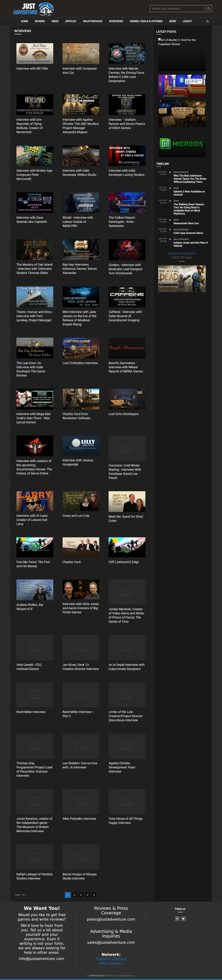Open Andrew Plotkin, the Wizard of IF
Image resolution: width=222 pixels, height=980 pixels.
(x=30, y=607)
